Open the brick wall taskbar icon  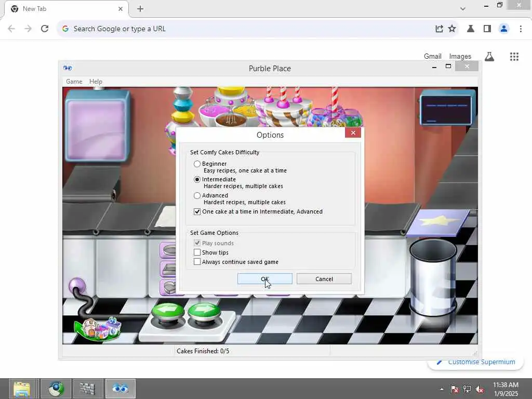coord(88,389)
